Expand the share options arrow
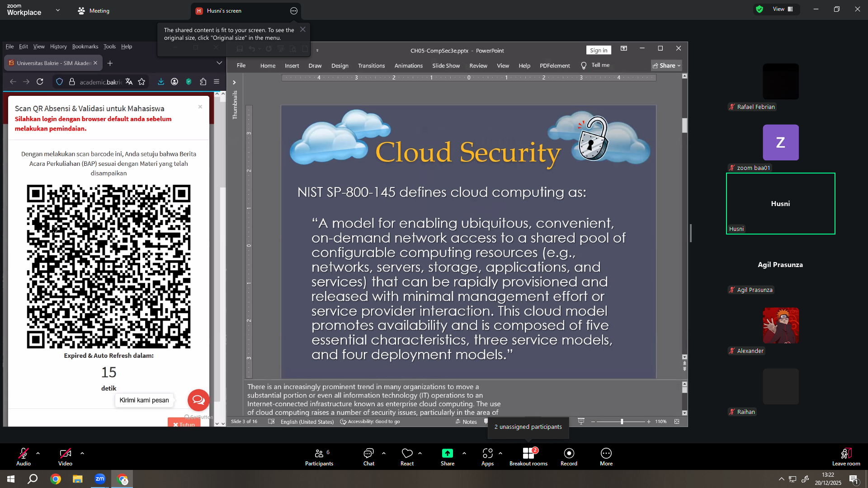 pyautogui.click(x=464, y=453)
